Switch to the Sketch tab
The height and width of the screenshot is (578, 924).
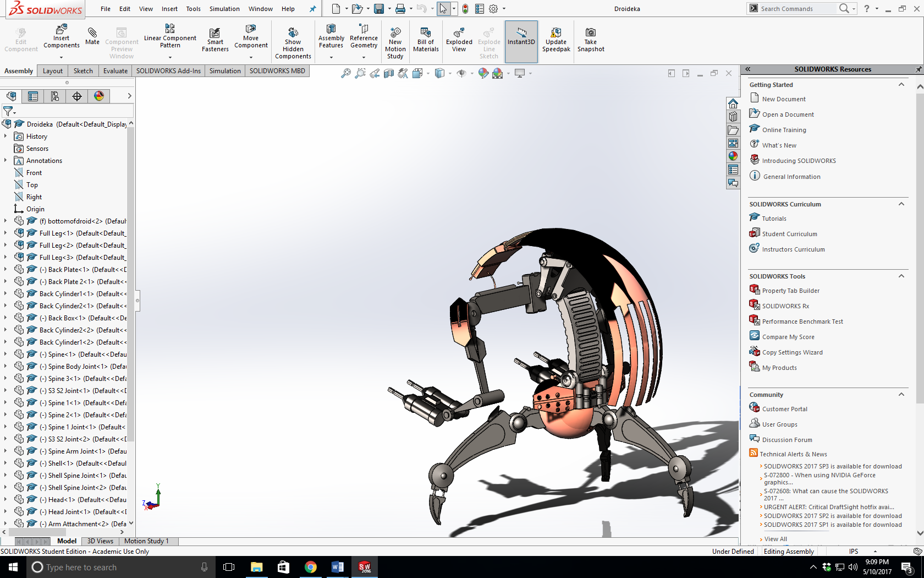click(83, 71)
